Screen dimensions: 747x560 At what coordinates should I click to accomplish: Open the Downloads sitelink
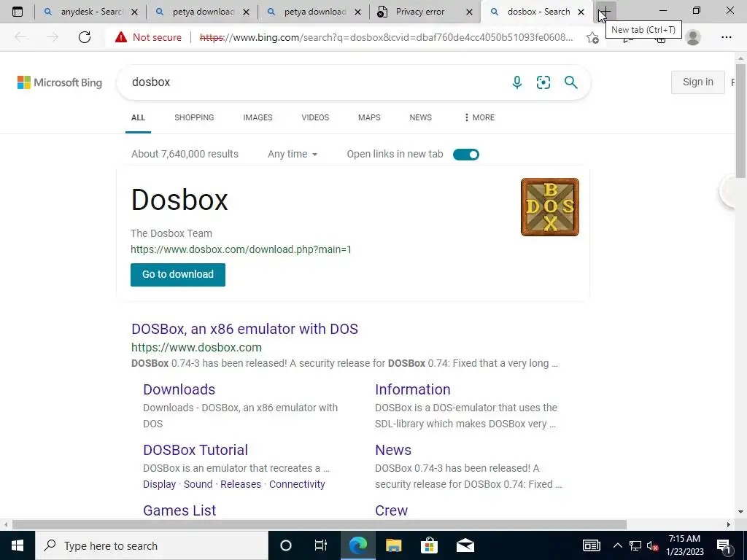coord(179,389)
